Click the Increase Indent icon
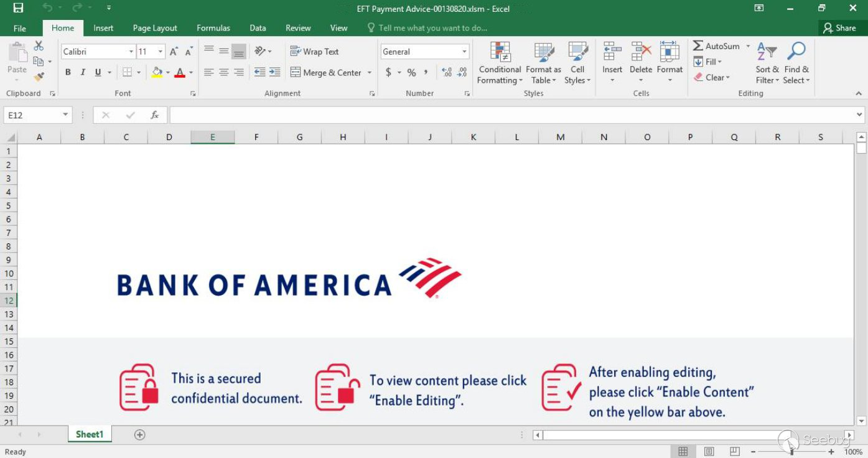 pyautogui.click(x=274, y=72)
